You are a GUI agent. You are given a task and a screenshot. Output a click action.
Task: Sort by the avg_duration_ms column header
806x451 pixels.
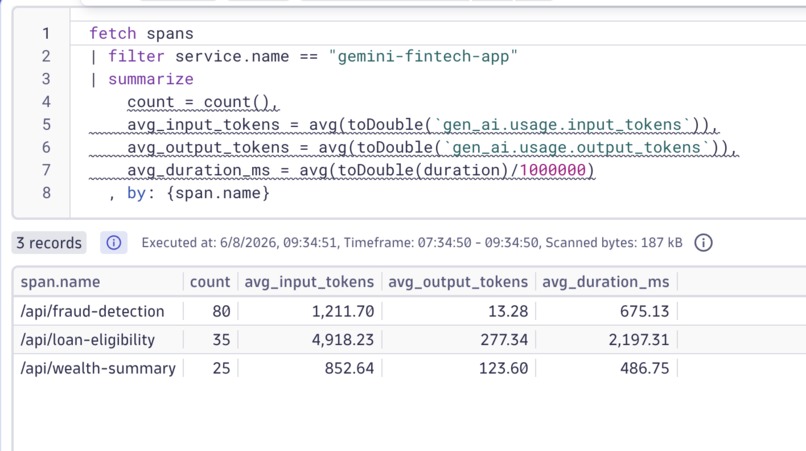click(606, 282)
